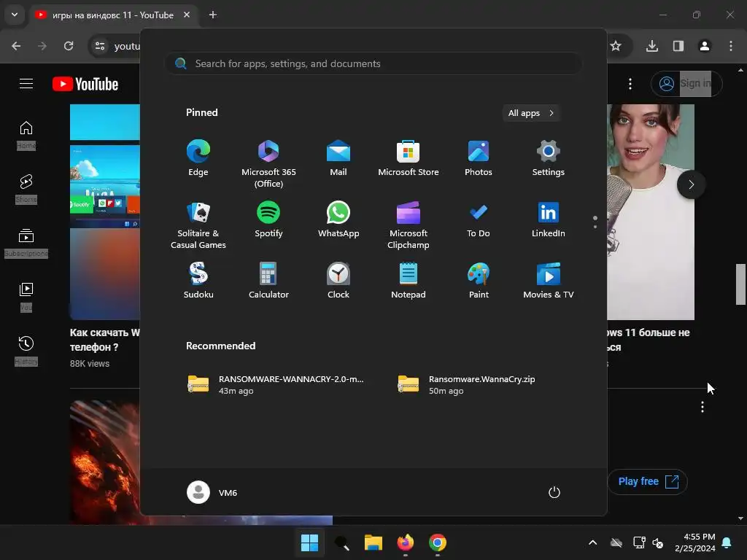
Task: Launch Microsoft 365 (Office) app
Action: pos(268,164)
